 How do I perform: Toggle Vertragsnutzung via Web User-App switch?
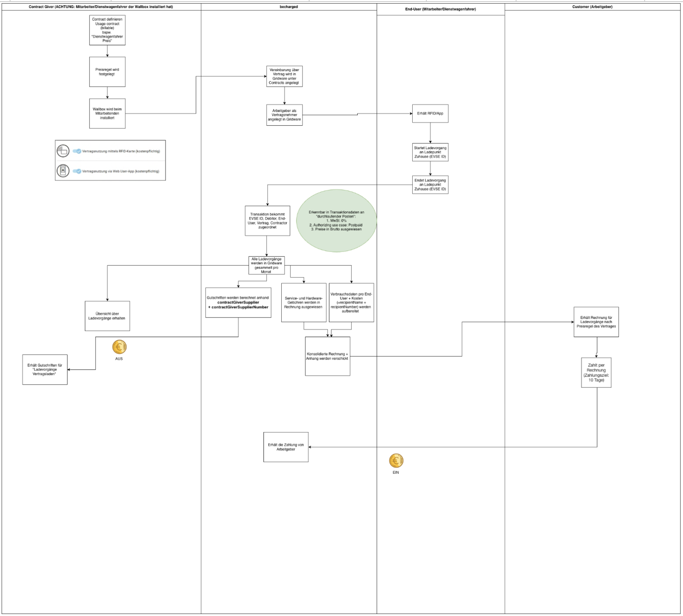[77, 171]
